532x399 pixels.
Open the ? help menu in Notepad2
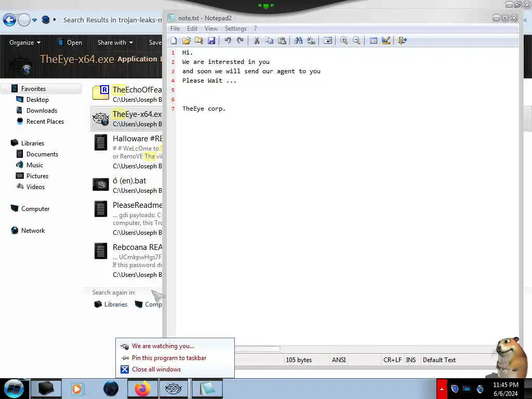(256, 29)
